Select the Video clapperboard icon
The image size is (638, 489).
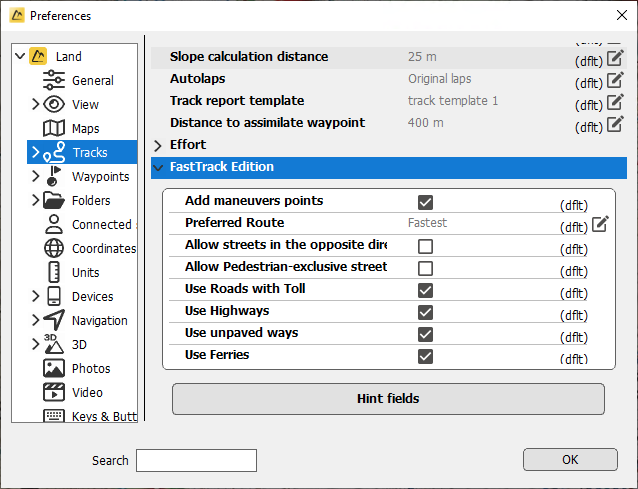point(54,392)
